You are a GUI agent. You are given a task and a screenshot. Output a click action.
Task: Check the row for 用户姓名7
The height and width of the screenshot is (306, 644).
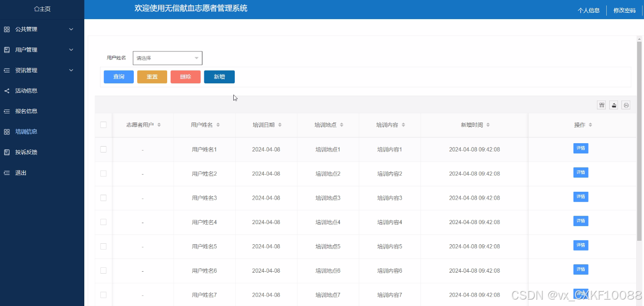point(103,295)
